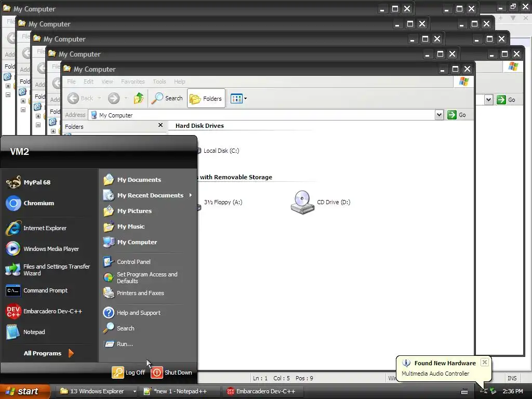Image resolution: width=532 pixels, height=399 pixels.
Task: Open Control Panel
Action: coord(127,262)
